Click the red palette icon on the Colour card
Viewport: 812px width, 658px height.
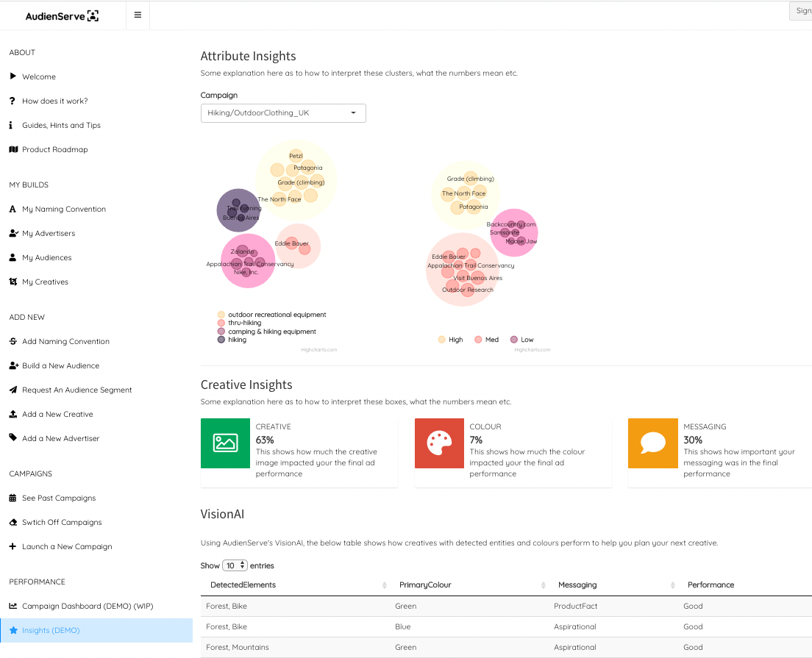click(439, 443)
